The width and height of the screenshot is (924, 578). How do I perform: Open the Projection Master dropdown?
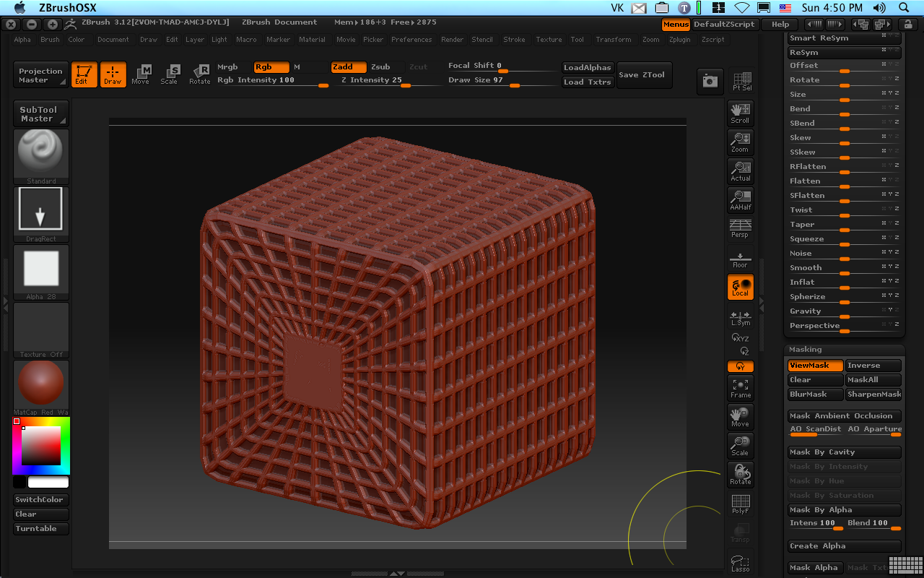pyautogui.click(x=41, y=75)
